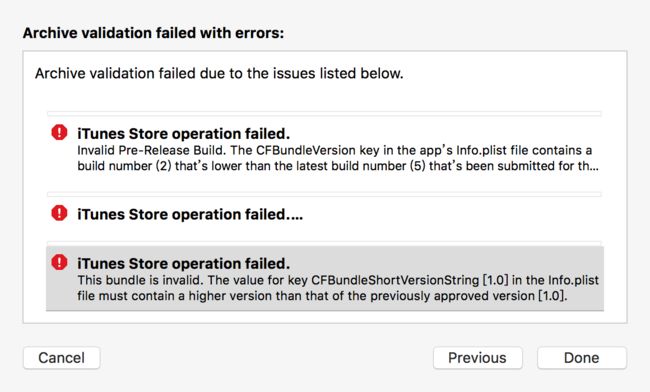650x392 pixels.
Task: Click the error icon of the collapsed middle error
Action: click(59, 213)
